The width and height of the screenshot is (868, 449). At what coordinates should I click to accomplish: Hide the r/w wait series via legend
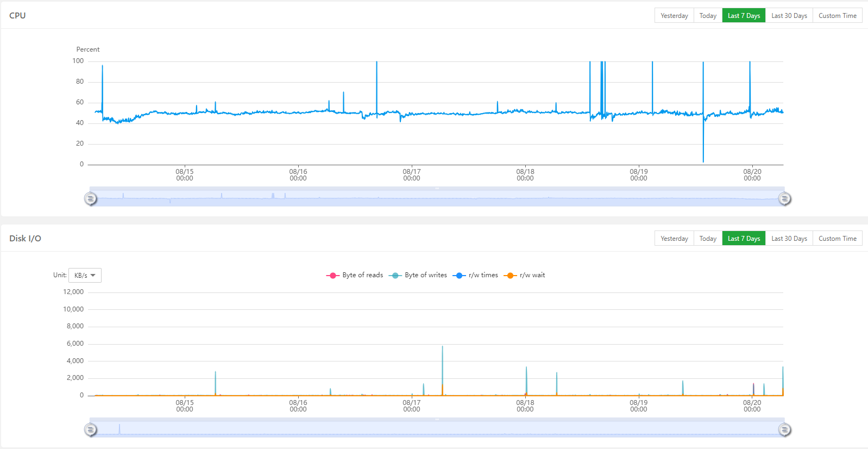click(x=510, y=276)
